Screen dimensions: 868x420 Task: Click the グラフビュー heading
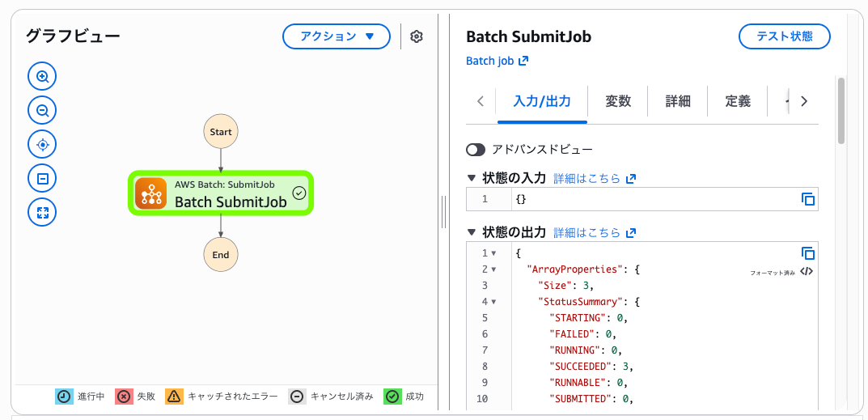(x=73, y=36)
